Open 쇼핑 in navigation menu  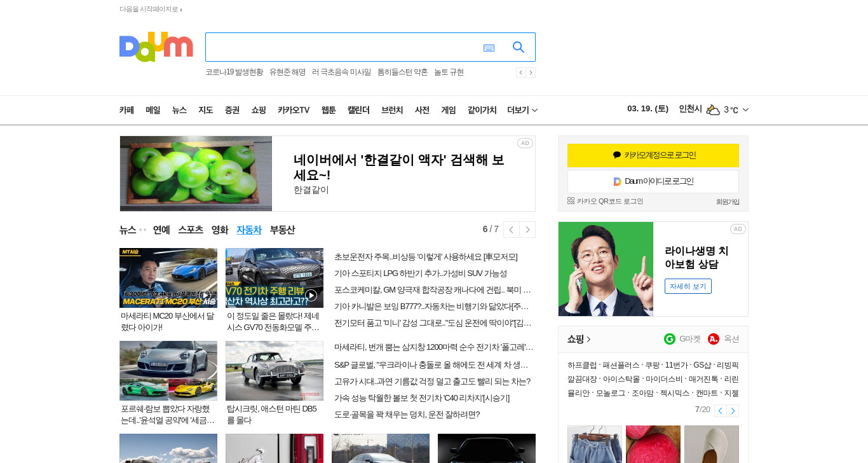pyautogui.click(x=258, y=110)
